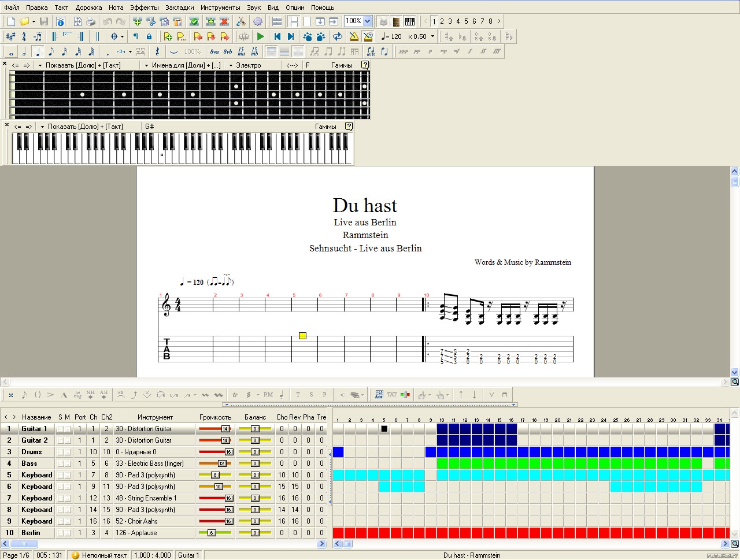Jump to the last bar
Viewport: 740px width, 560px height.
pyautogui.click(x=291, y=36)
